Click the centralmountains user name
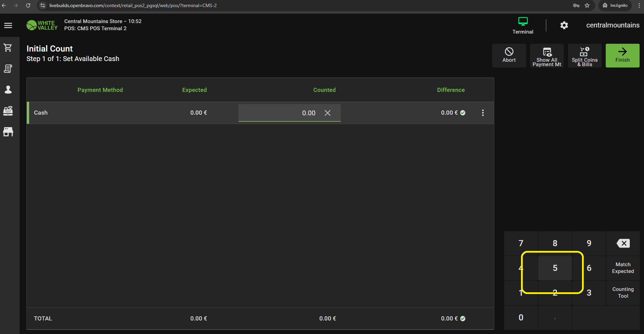This screenshot has width=644, height=334. point(613,25)
